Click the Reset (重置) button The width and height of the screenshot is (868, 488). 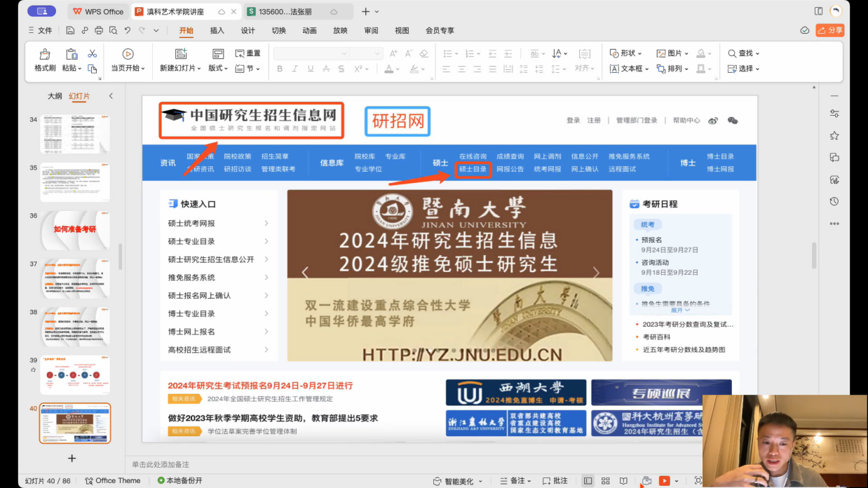[248, 53]
